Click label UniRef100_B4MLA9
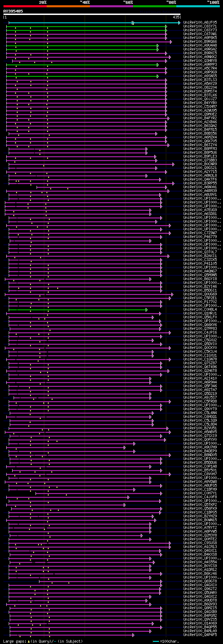 200,631
